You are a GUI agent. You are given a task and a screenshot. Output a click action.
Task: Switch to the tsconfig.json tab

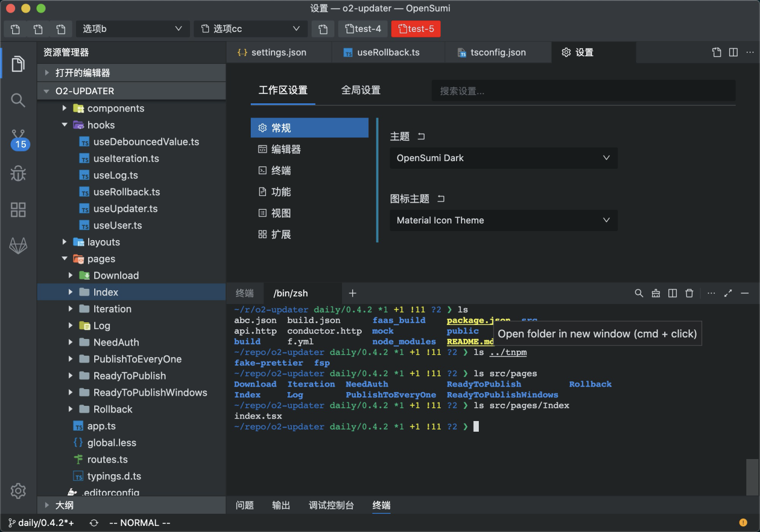tap(498, 52)
